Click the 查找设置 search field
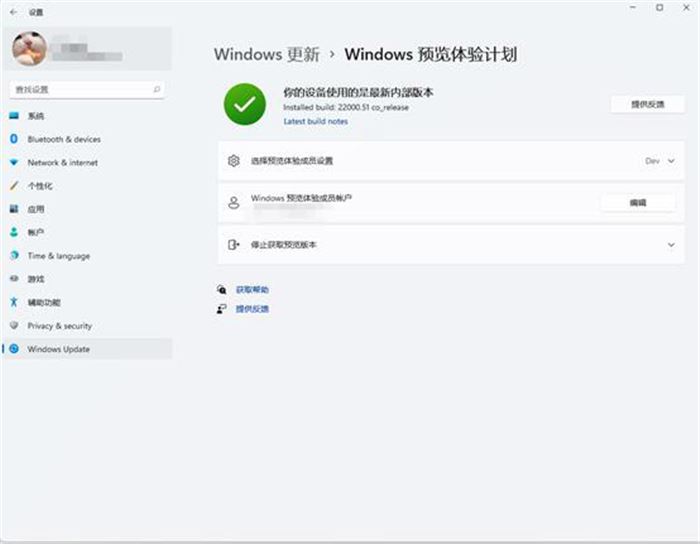 pyautogui.click(x=80, y=89)
